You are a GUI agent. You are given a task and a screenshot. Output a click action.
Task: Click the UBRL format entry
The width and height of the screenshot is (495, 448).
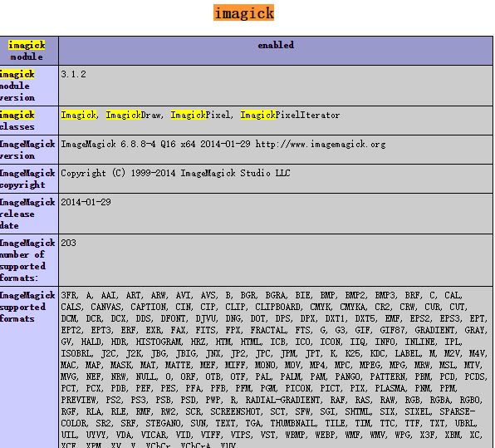466,424
